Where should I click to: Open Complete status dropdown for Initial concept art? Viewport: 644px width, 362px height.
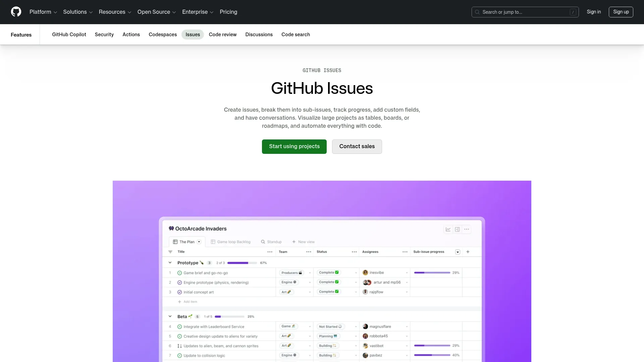coord(356,292)
